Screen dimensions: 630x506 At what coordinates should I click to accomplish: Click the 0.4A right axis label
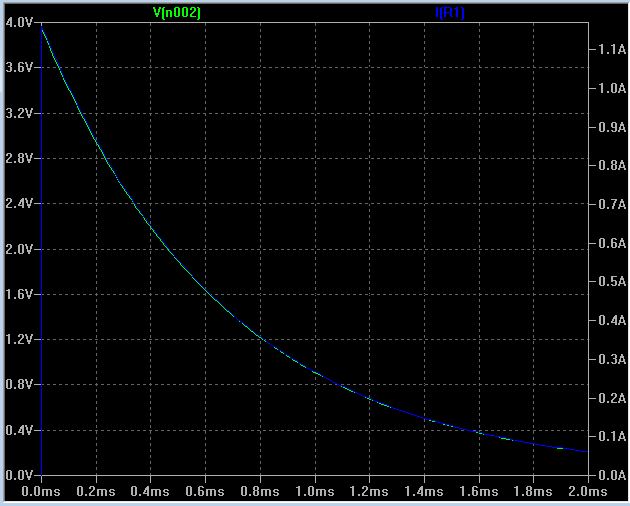point(612,320)
